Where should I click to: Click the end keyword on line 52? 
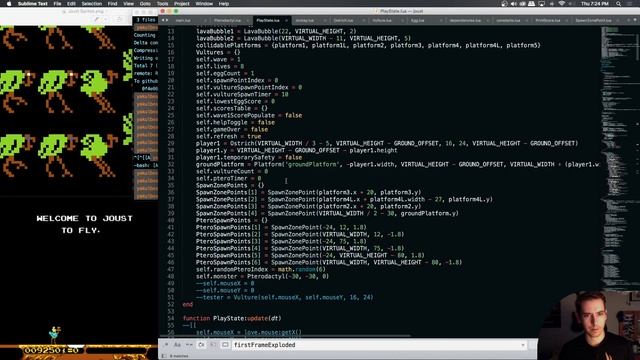point(187,304)
